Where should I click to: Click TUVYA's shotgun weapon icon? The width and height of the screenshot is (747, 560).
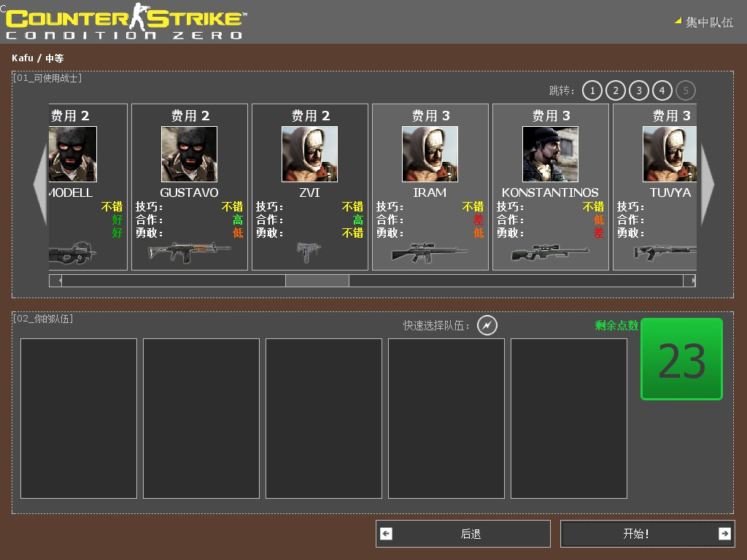tap(665, 252)
